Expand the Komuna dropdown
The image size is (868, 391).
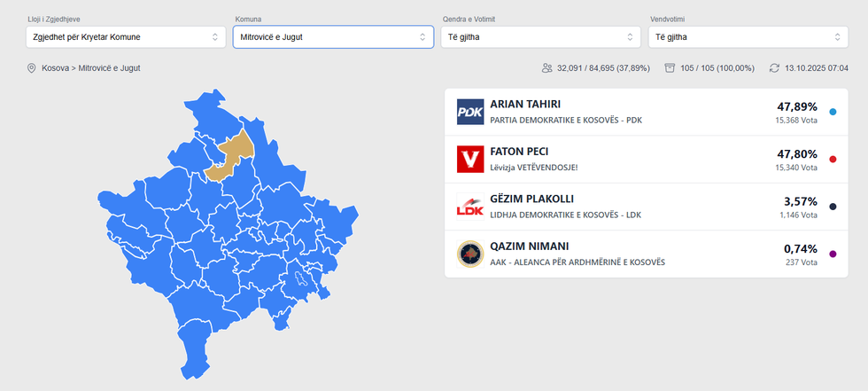(333, 37)
